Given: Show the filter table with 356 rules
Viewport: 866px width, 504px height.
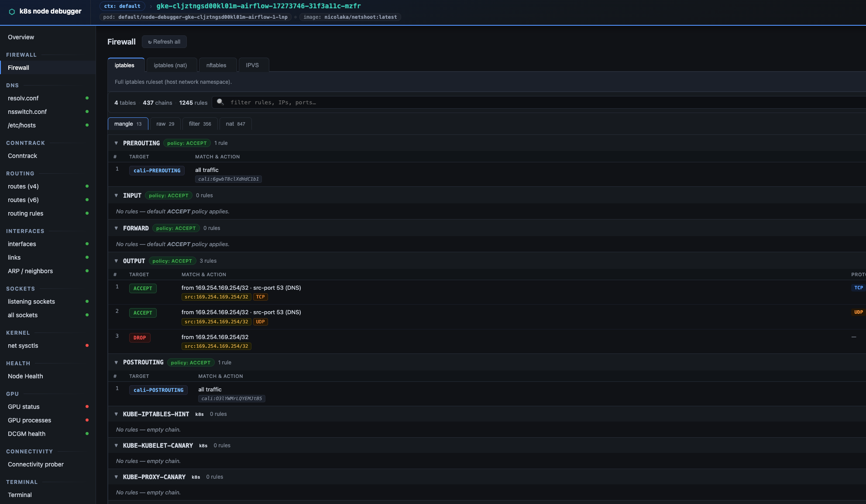Looking at the screenshot, I should tap(200, 124).
